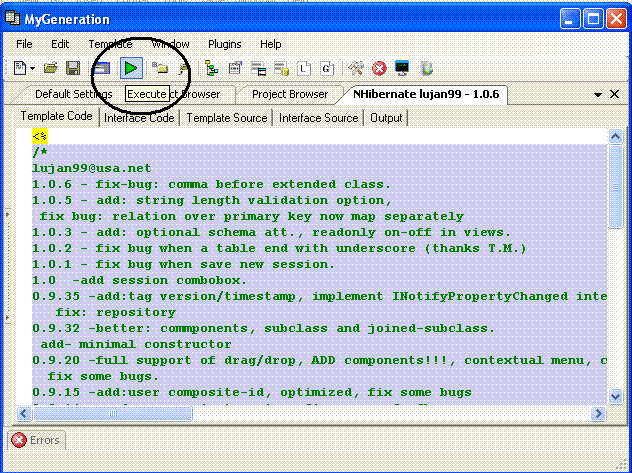Open the Window menu
632x473 pixels.
[170, 44]
